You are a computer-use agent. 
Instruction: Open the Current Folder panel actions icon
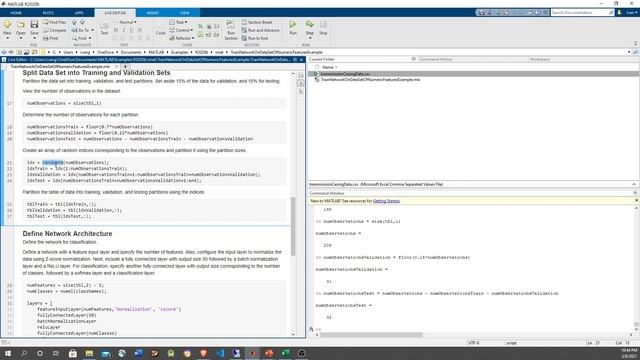point(413,59)
